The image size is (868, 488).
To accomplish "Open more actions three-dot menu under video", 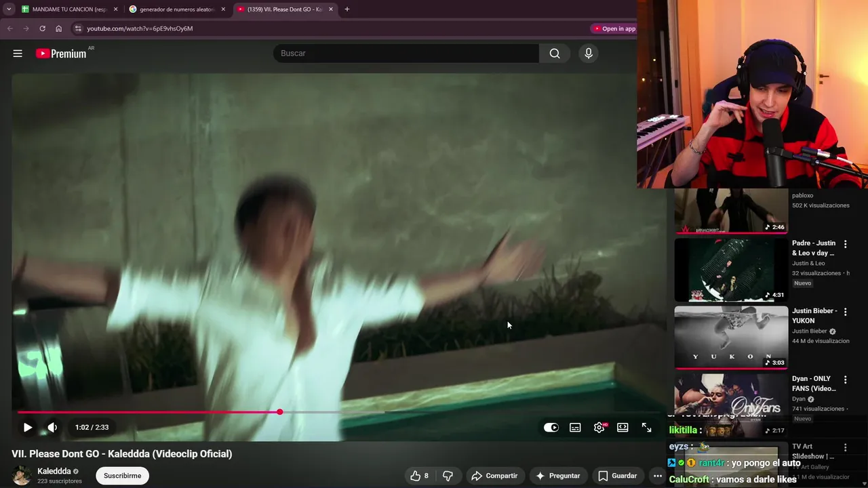I will [657, 476].
